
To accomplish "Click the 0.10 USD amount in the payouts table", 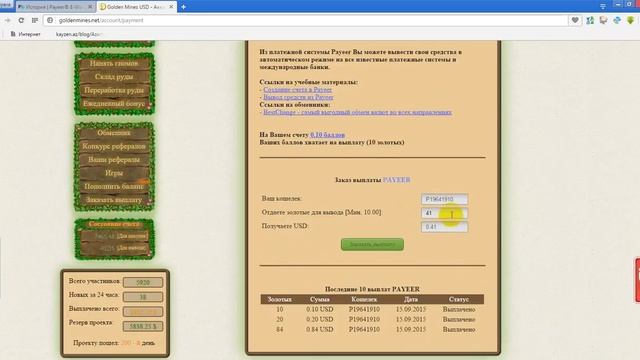I will point(320,309).
